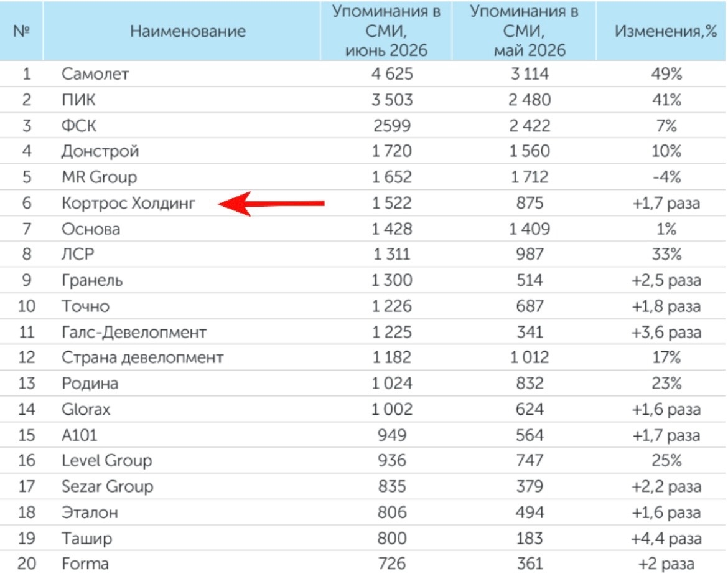Viewport: 728px width, 576px height.
Task: Click the Glorax company name
Action: 86,409
